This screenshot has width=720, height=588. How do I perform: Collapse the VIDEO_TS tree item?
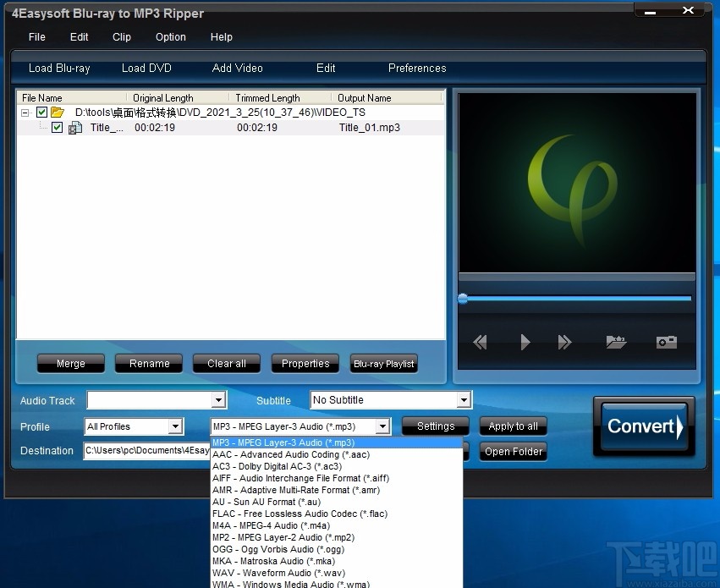pyautogui.click(x=25, y=112)
